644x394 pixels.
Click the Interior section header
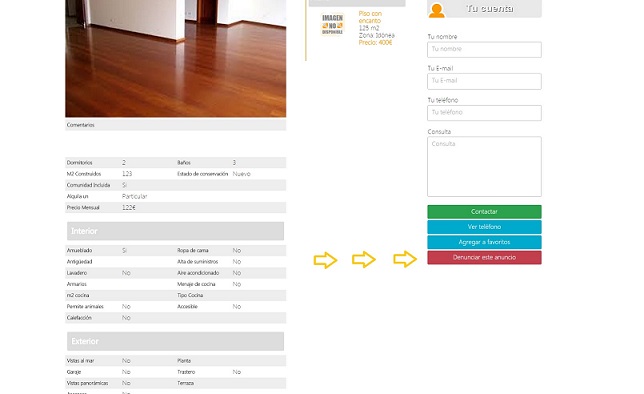(x=175, y=231)
